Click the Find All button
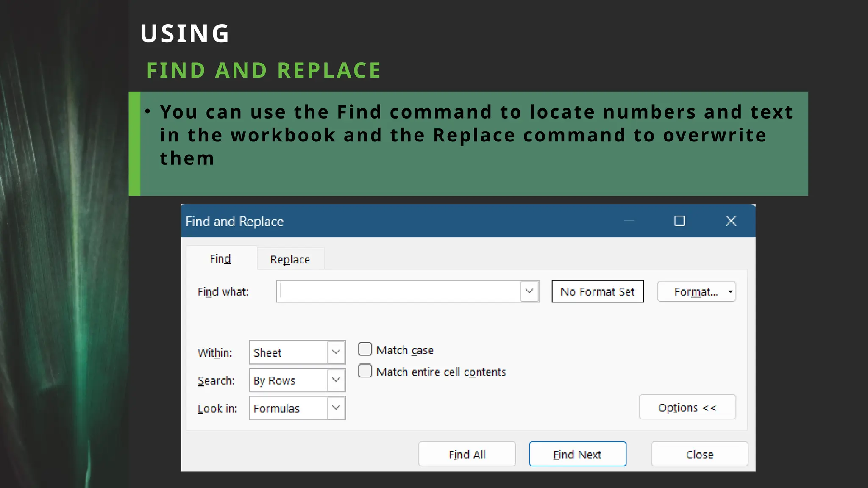Image resolution: width=868 pixels, height=488 pixels. click(x=467, y=454)
